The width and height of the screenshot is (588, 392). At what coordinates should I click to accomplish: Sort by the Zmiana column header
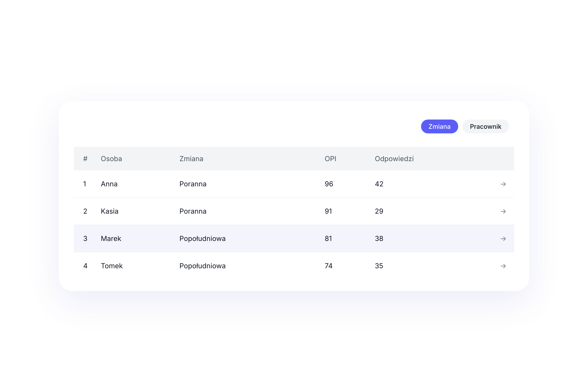191,159
